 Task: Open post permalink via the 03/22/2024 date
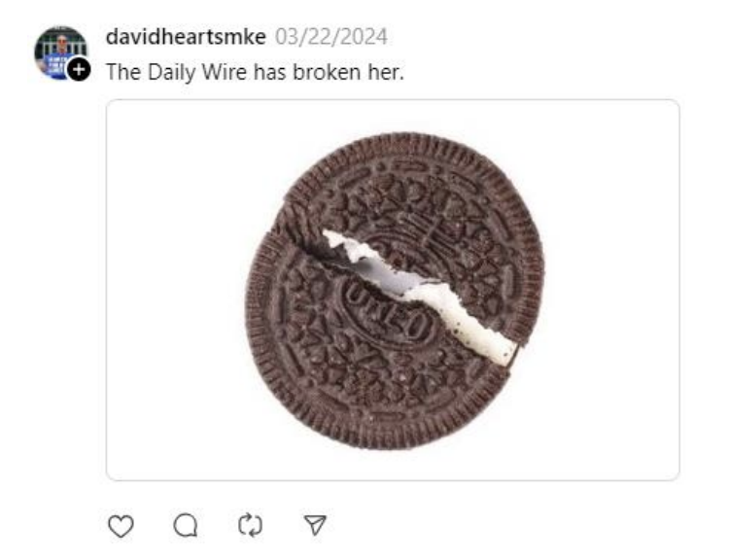click(x=331, y=37)
